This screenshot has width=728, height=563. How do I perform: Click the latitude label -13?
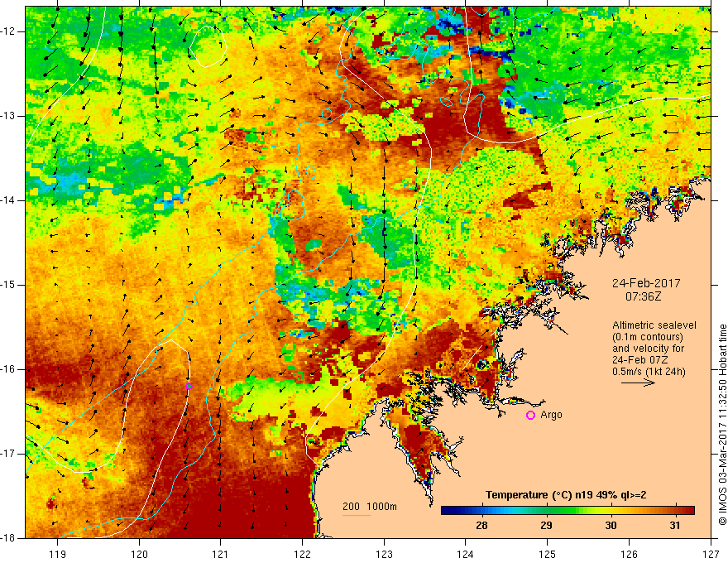pyautogui.click(x=8, y=116)
